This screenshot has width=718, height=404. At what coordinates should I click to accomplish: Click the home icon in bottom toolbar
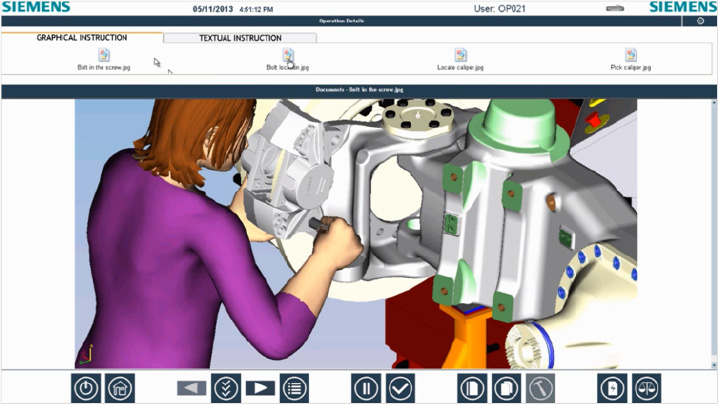(x=118, y=388)
